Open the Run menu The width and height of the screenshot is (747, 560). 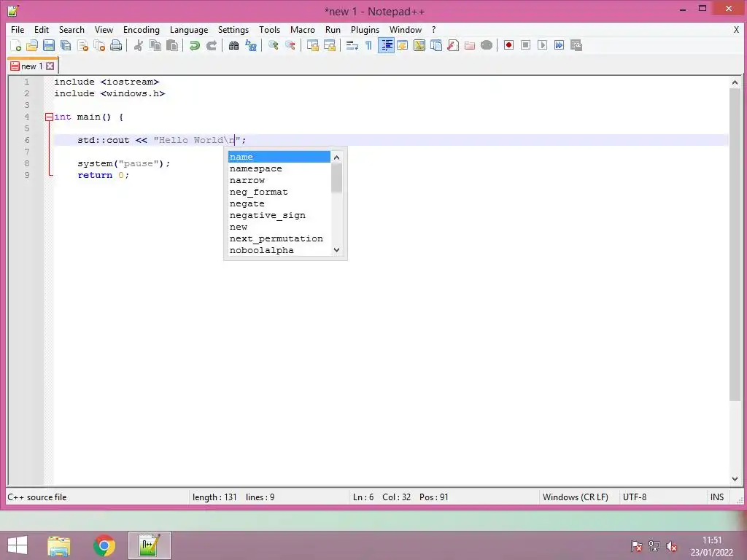click(x=333, y=29)
